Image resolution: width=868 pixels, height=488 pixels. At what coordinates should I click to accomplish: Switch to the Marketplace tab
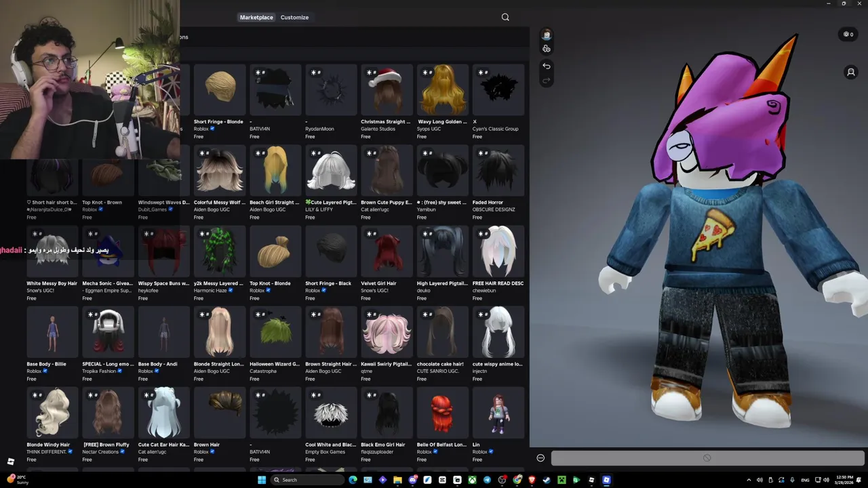[256, 17]
